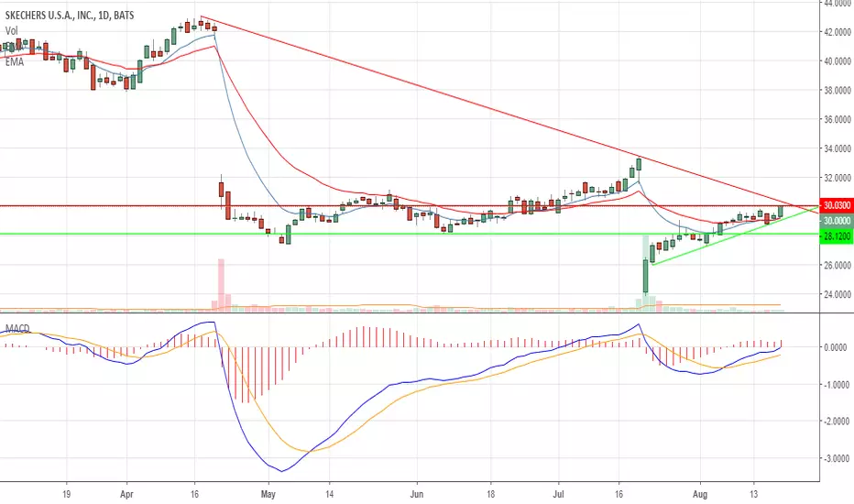The width and height of the screenshot is (854, 504).
Task: Click the SKECHERS U.S.A., INC. chart title
Action: (x=70, y=16)
